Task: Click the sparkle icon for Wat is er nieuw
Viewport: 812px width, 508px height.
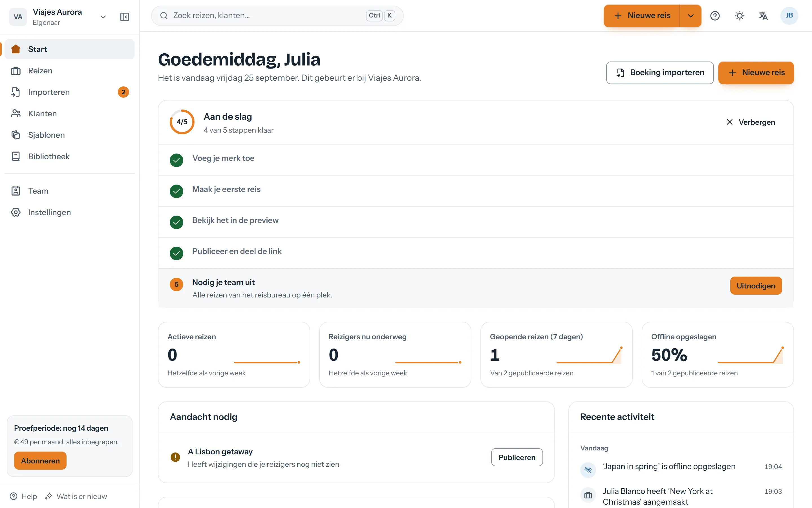Action: pyautogui.click(x=49, y=496)
